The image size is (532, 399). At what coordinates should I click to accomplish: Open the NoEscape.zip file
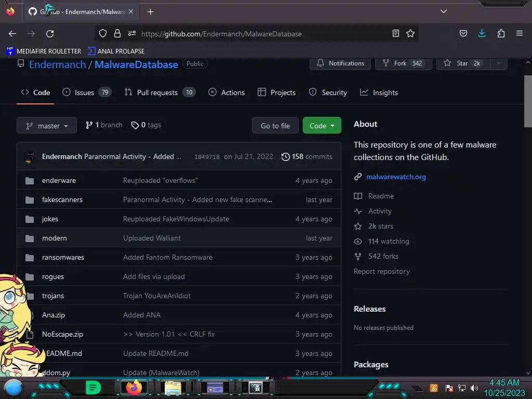point(62,334)
